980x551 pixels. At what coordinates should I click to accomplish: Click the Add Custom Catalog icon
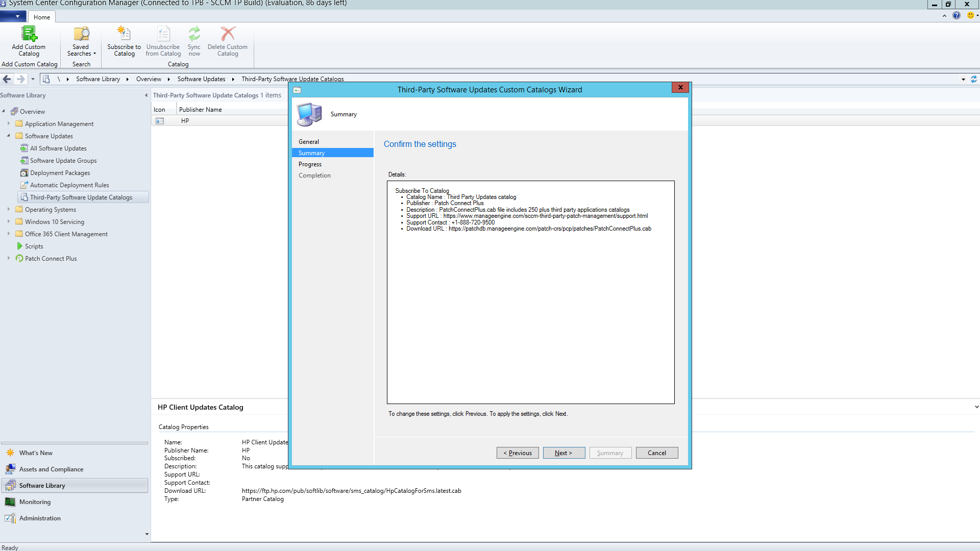(29, 35)
